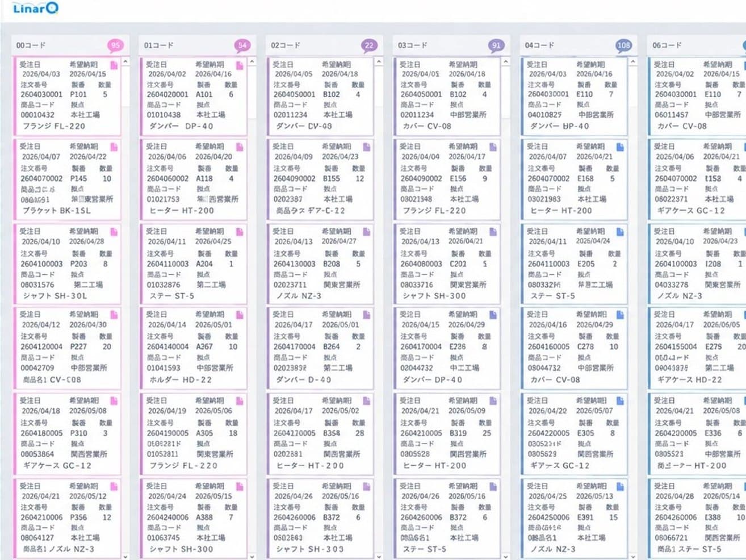Click document icon on order 2604020001 A101 card
Image resolution: width=746 pixels, height=560 pixels.
click(240, 66)
